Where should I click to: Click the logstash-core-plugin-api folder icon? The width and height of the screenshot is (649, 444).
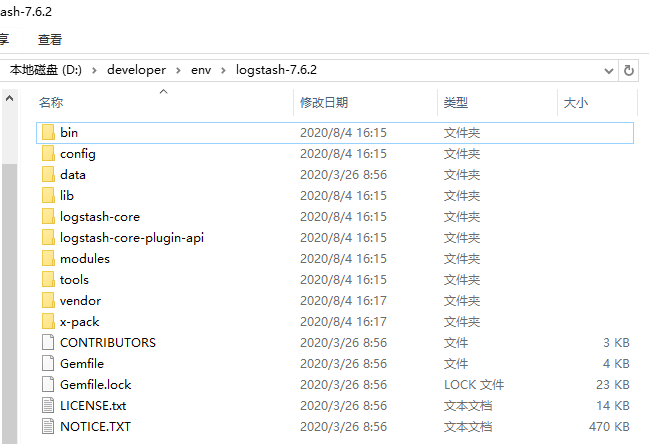click(48, 238)
